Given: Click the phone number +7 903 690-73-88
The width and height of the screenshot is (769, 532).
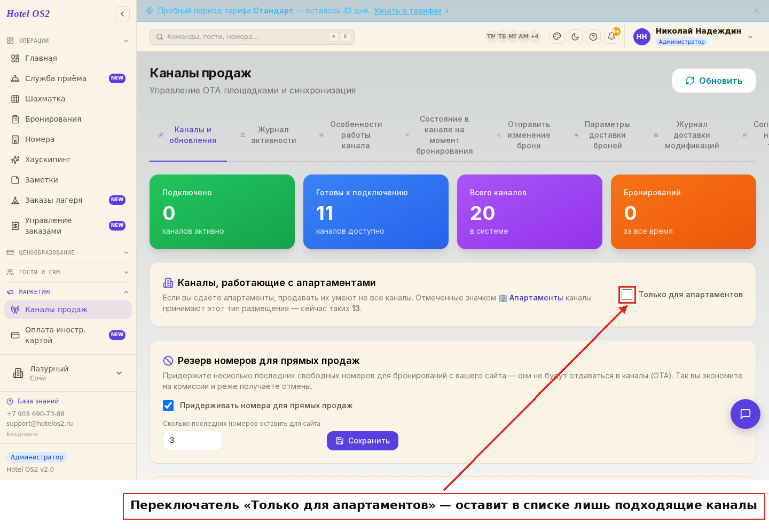Looking at the screenshot, I should pos(35,414).
